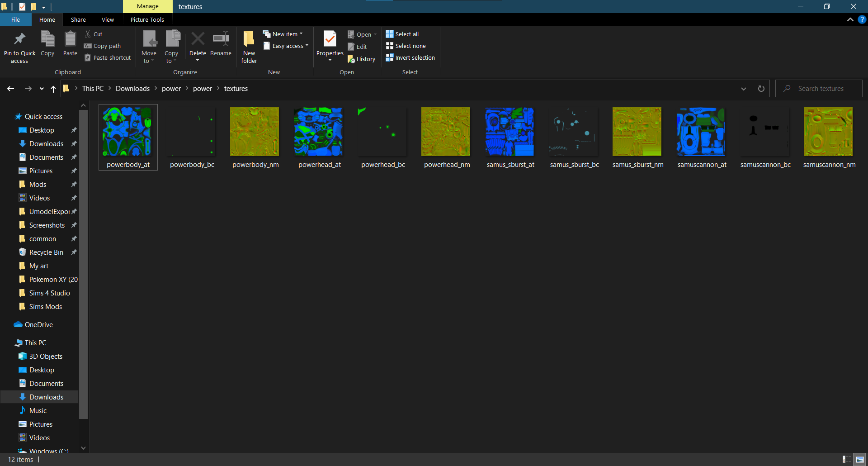
Task: Switch to Picture Tools tab
Action: (x=147, y=19)
